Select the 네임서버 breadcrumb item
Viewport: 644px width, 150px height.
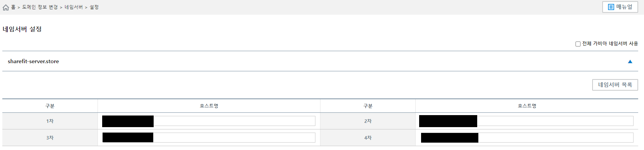coord(74,7)
